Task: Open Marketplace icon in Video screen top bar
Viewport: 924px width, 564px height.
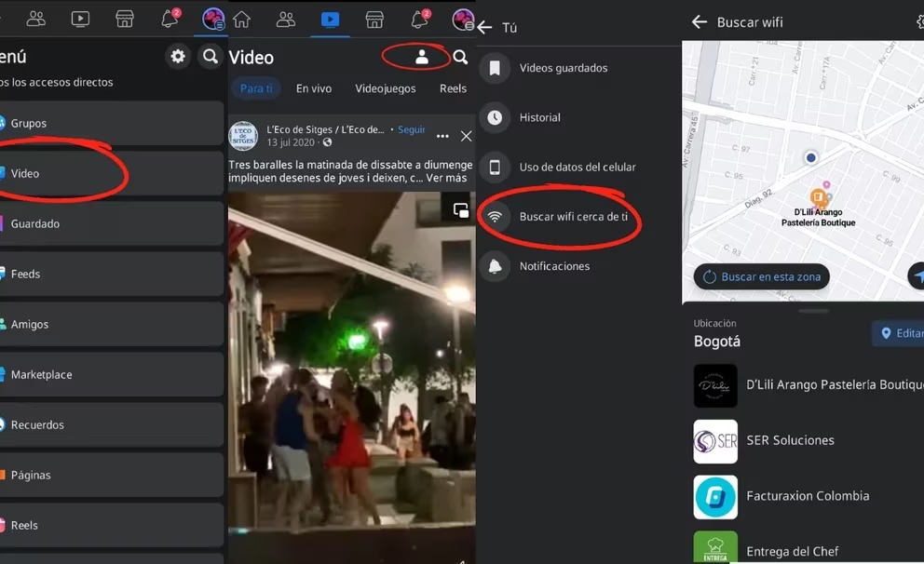Action: (374, 20)
